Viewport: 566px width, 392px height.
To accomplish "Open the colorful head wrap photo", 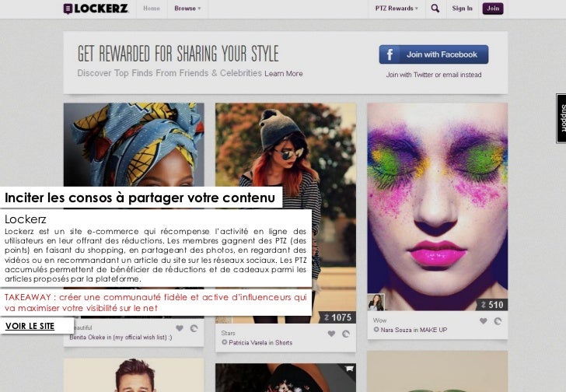I will pyautogui.click(x=134, y=145).
